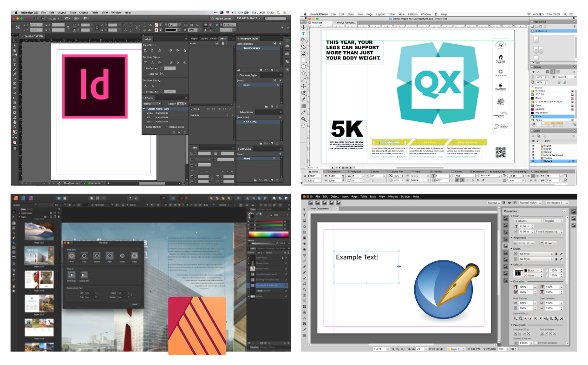Screen dimensions: 588x365
Task: Click the Opacity field in InDesign Effects
Action: click(x=180, y=104)
